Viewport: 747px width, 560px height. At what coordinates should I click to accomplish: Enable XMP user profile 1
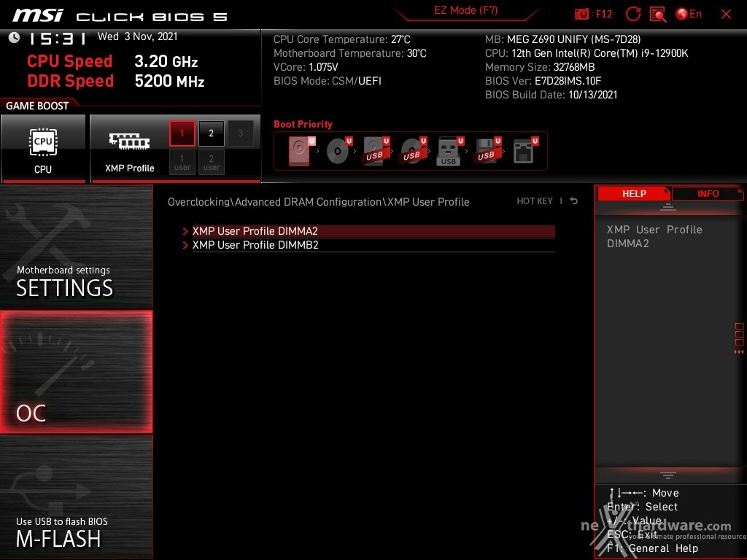[x=182, y=163]
